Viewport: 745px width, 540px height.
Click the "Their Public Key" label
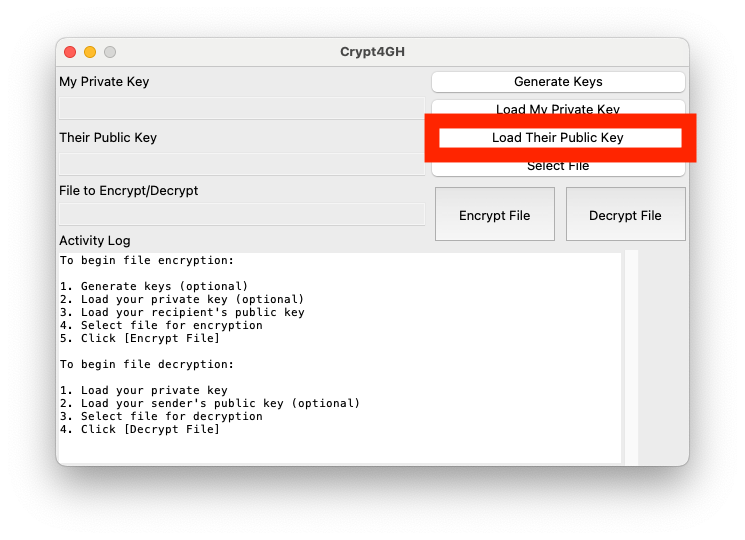pyautogui.click(x=108, y=138)
